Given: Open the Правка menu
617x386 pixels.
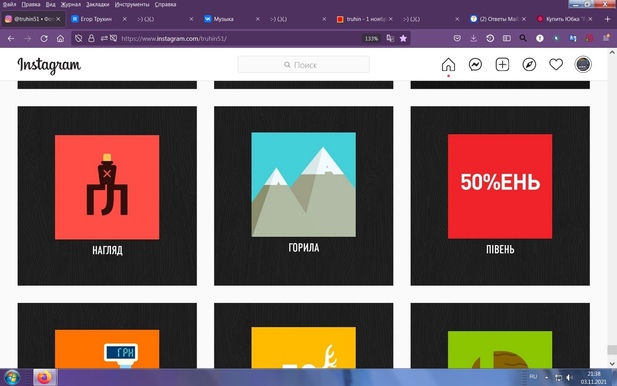Looking at the screenshot, I should pyautogui.click(x=31, y=4).
